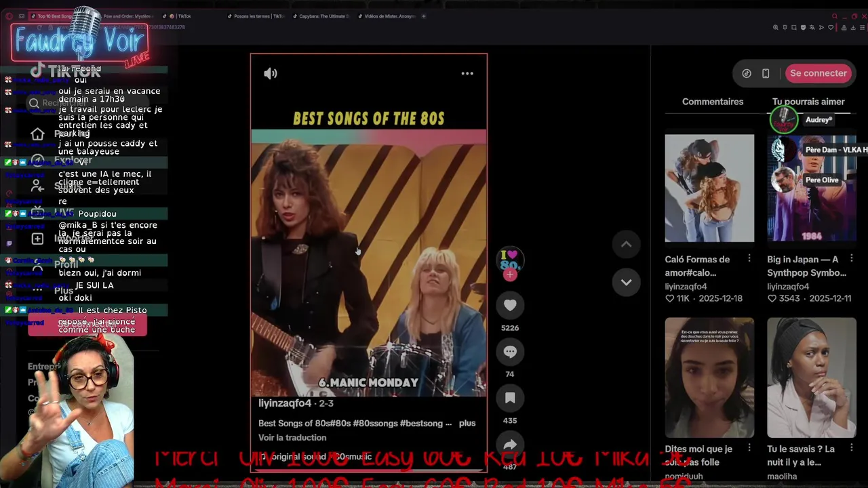
Task: Bookmark the video with the favorites icon
Action: 510,399
